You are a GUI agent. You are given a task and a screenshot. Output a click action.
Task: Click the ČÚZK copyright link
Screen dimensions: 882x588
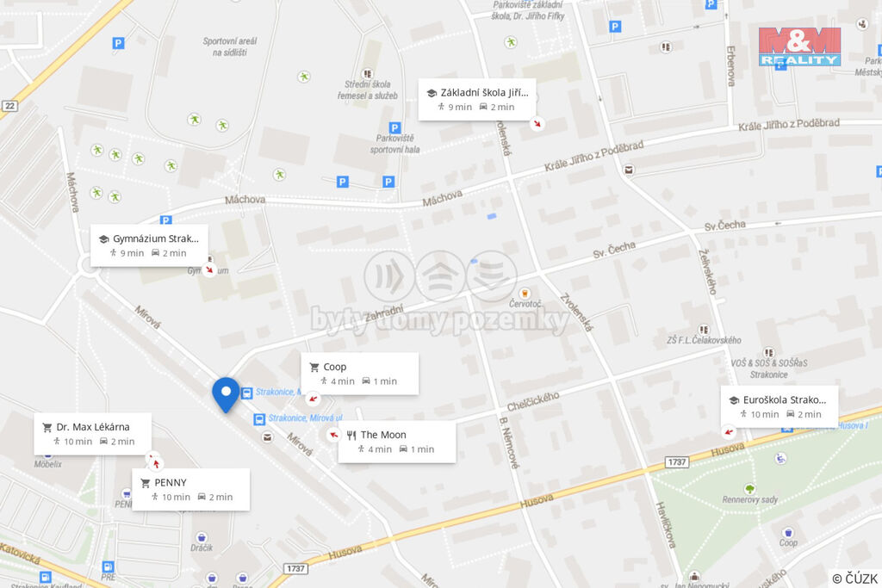pyautogui.click(x=854, y=579)
